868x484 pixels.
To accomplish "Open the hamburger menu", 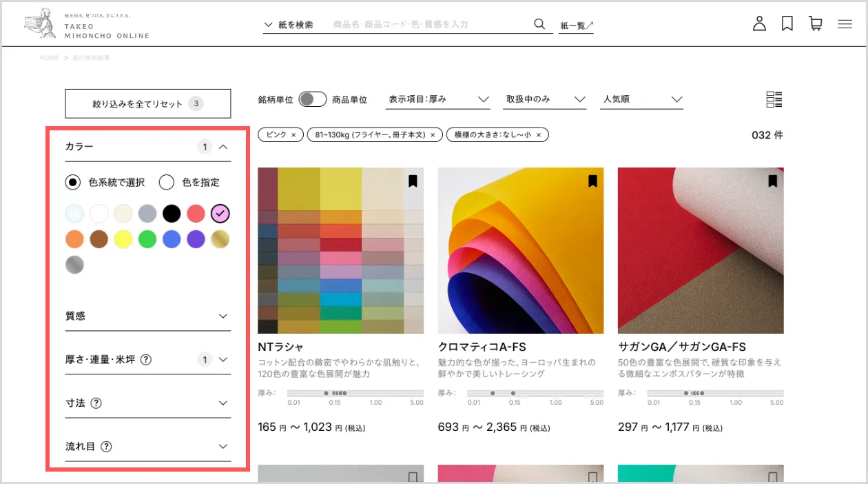I will pyautogui.click(x=845, y=24).
